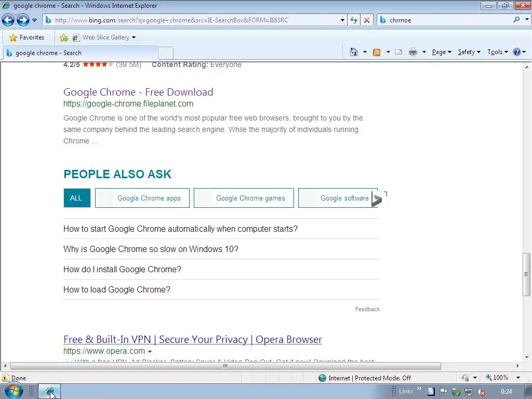Click the google-chrome.fileplanet.com URL text

pyautogui.click(x=128, y=104)
